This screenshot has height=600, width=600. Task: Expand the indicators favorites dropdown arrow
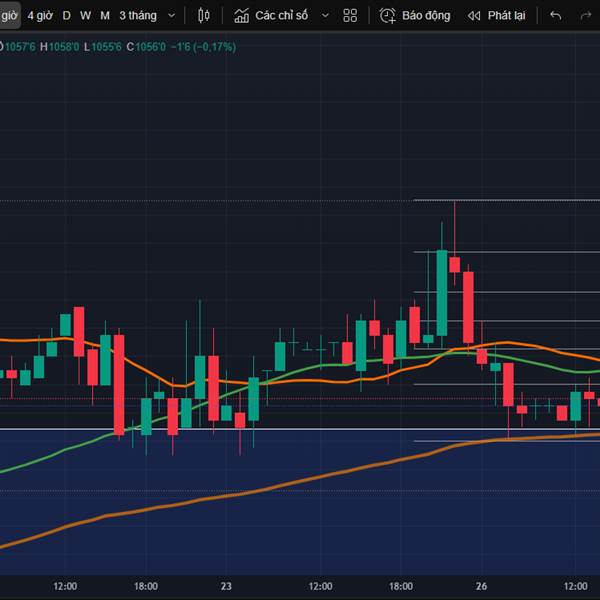[x=325, y=16]
